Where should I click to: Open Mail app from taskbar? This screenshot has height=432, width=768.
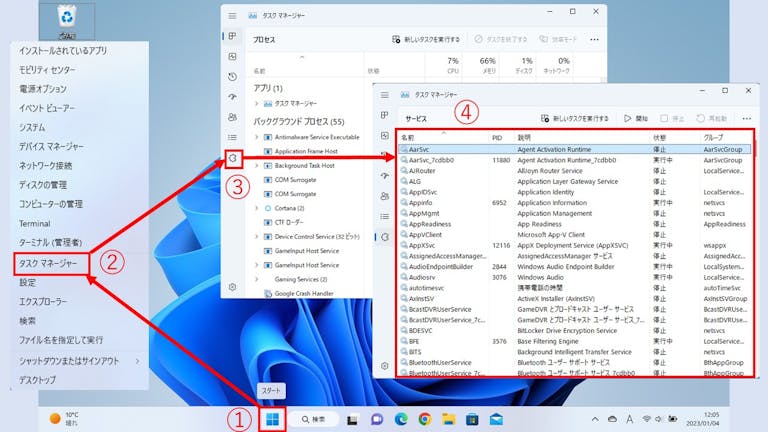click(x=496, y=419)
